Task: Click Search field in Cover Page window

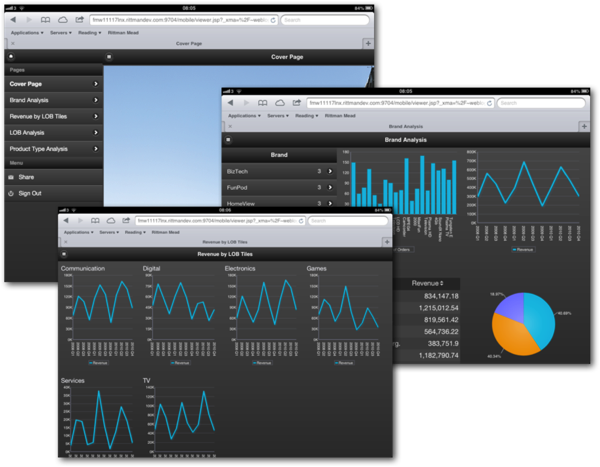Action: [325, 20]
